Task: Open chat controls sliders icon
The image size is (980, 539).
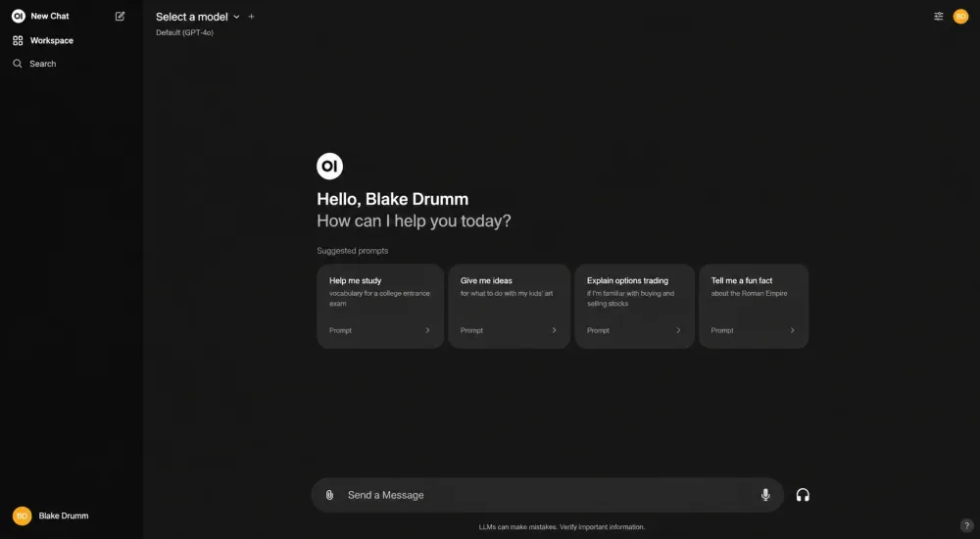Action: click(x=938, y=17)
